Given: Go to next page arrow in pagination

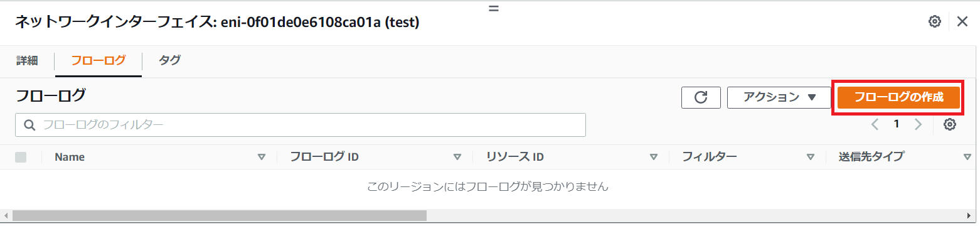Looking at the screenshot, I should (x=919, y=124).
